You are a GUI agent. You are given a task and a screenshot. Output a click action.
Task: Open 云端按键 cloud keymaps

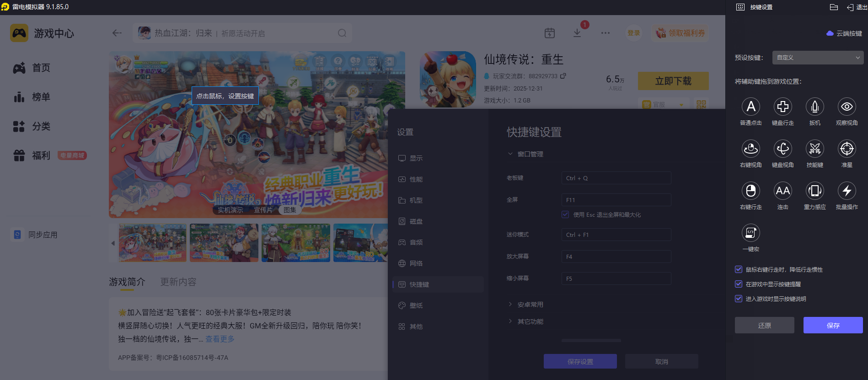[x=844, y=33]
